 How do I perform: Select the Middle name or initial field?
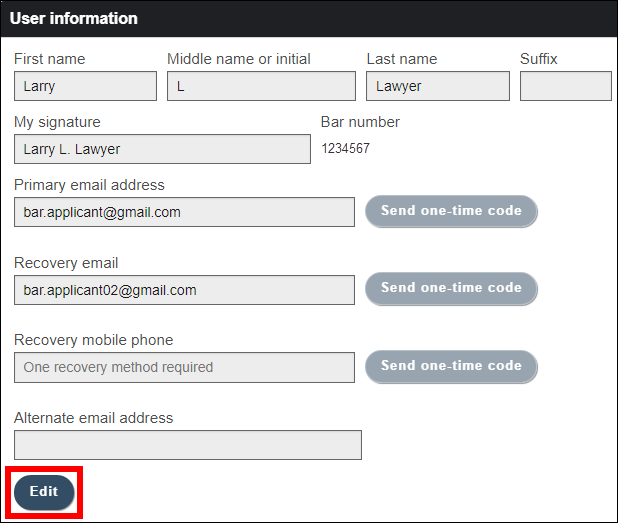point(261,86)
